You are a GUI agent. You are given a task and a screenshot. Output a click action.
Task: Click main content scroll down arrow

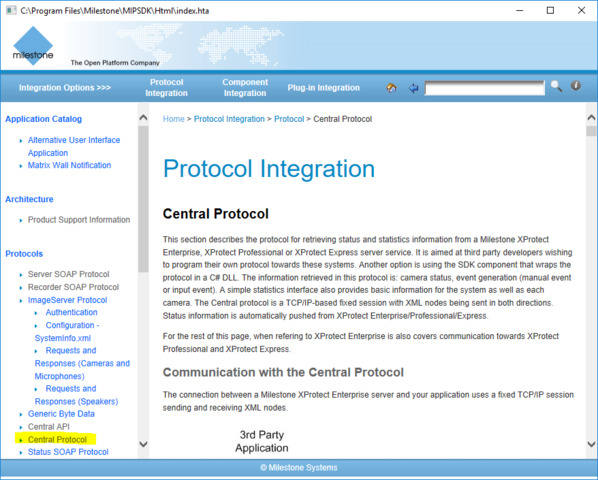pyautogui.click(x=591, y=444)
